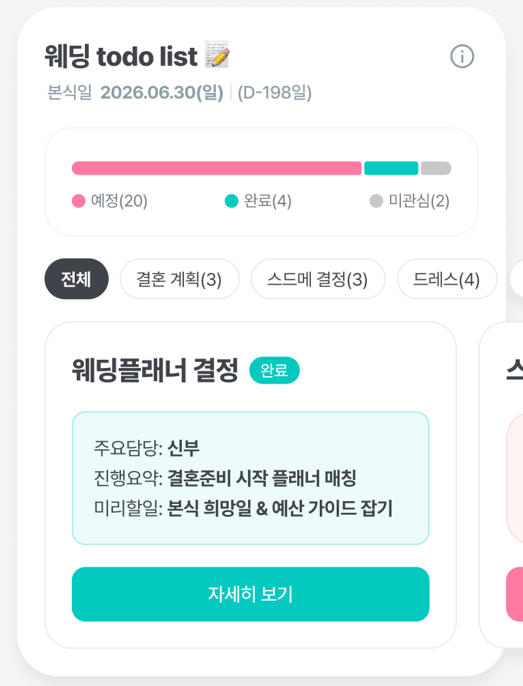The width and height of the screenshot is (523, 686).
Task: Click the memo pencil emoji icon
Action: click(x=218, y=54)
